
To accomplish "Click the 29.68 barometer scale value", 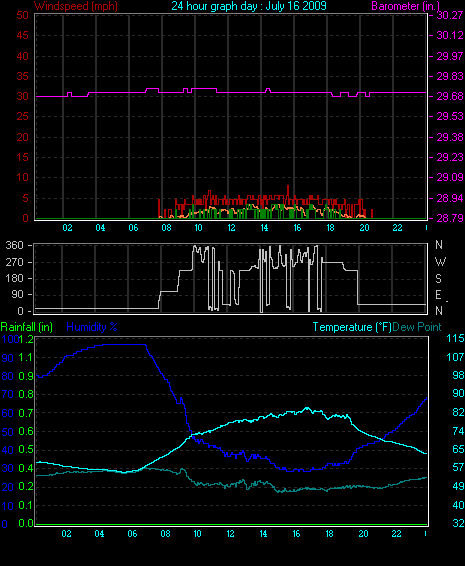I will point(450,96).
